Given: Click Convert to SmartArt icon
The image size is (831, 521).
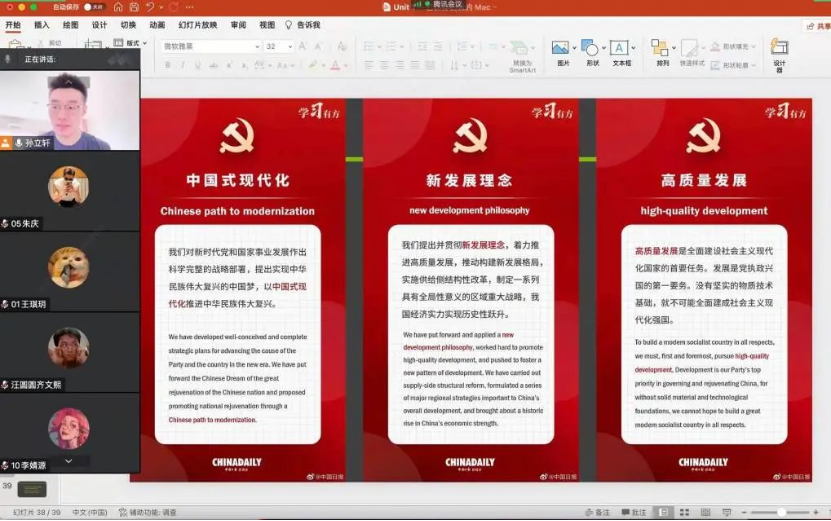Looking at the screenshot, I should pos(520,50).
